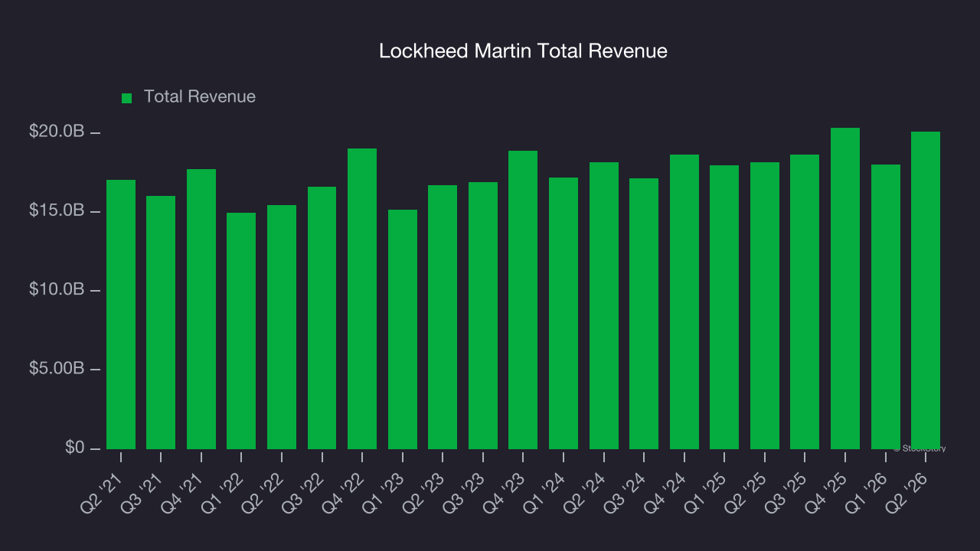
Task: Select the Q3 '21 revenue bar
Action: [161, 322]
